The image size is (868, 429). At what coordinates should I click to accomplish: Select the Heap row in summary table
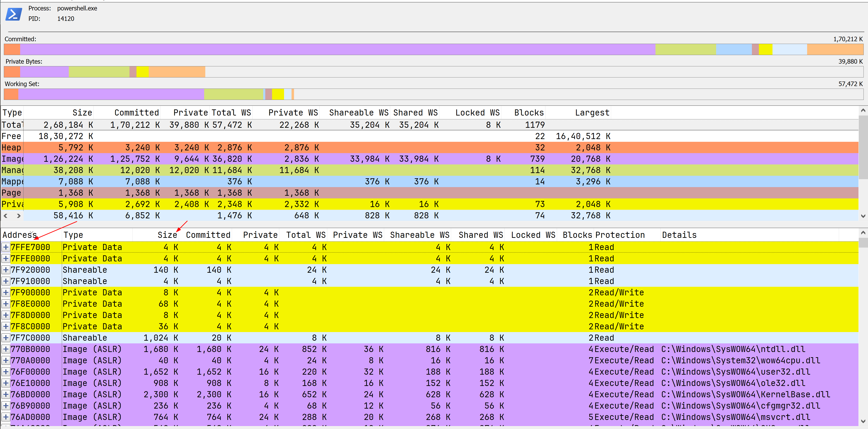click(x=12, y=147)
